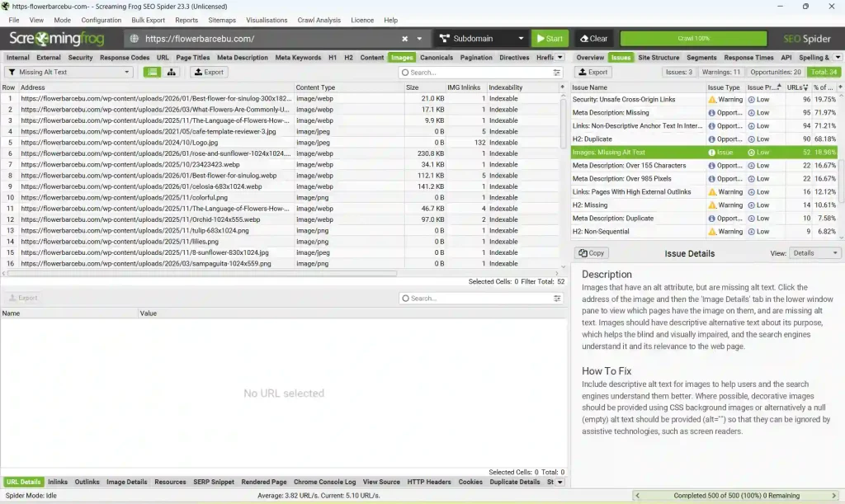The image size is (845, 504).
Task: Show more main tabs dropdown after Hreflang
Action: coord(560,58)
